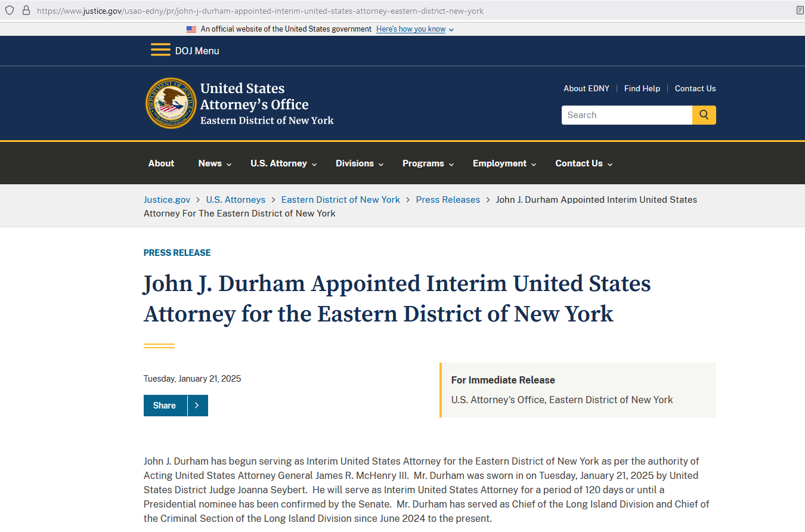The height and width of the screenshot is (532, 805).
Task: Open the About EDNY link
Action: 586,88
